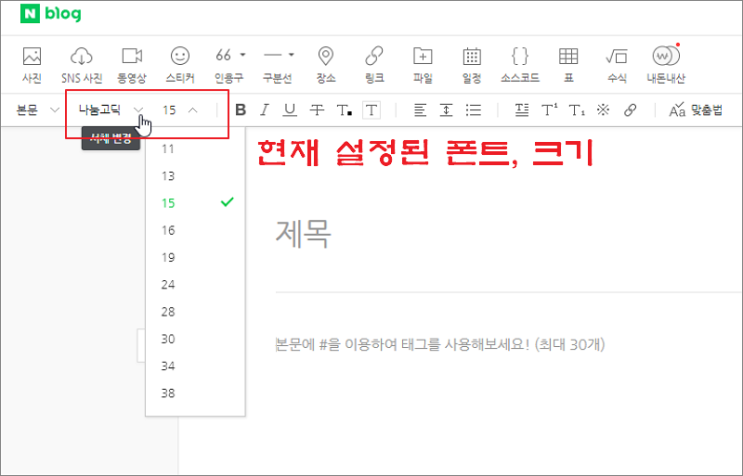Insert a special character (※)
This screenshot has height=476, width=743.
coord(603,110)
